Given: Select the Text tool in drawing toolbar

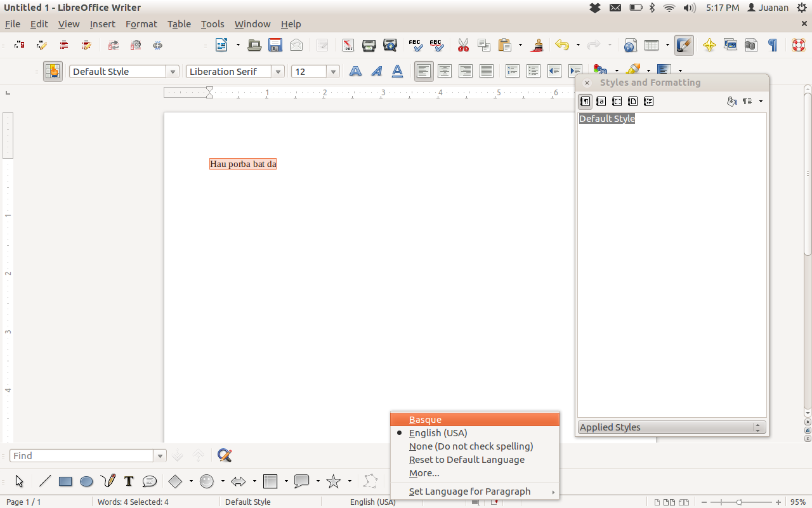Looking at the screenshot, I should pyautogui.click(x=129, y=481).
